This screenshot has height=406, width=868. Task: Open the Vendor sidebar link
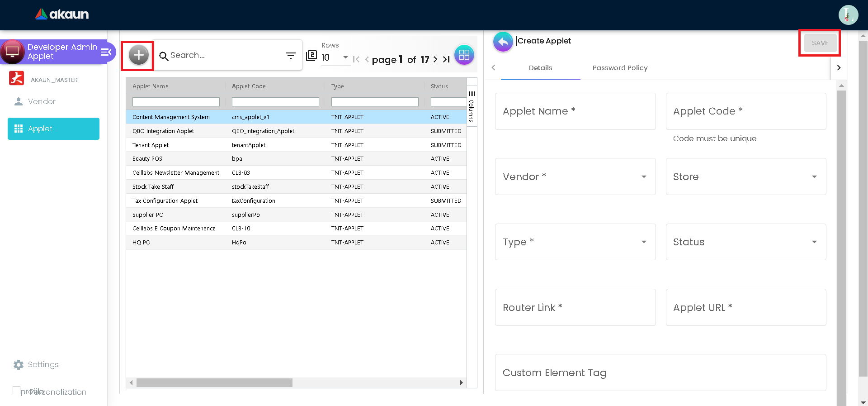[42, 101]
